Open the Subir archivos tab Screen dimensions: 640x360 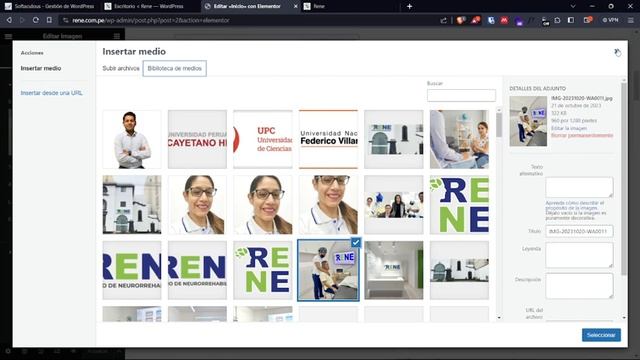click(x=121, y=68)
